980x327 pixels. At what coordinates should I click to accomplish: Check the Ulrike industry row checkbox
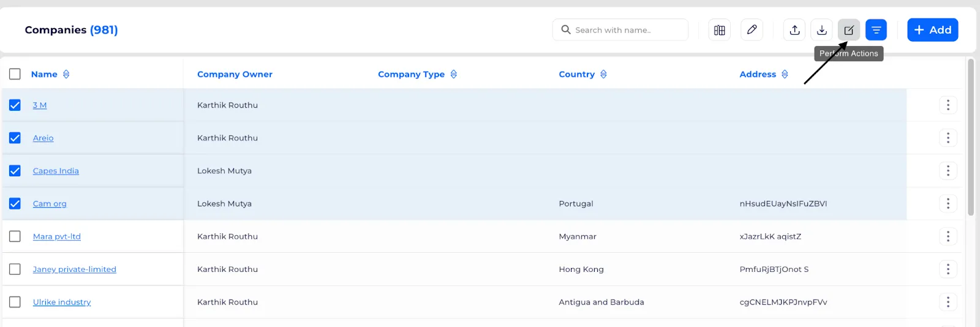click(15, 302)
